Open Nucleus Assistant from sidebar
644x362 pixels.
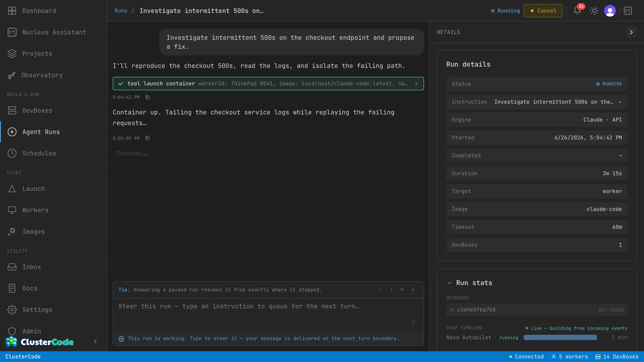53,32
